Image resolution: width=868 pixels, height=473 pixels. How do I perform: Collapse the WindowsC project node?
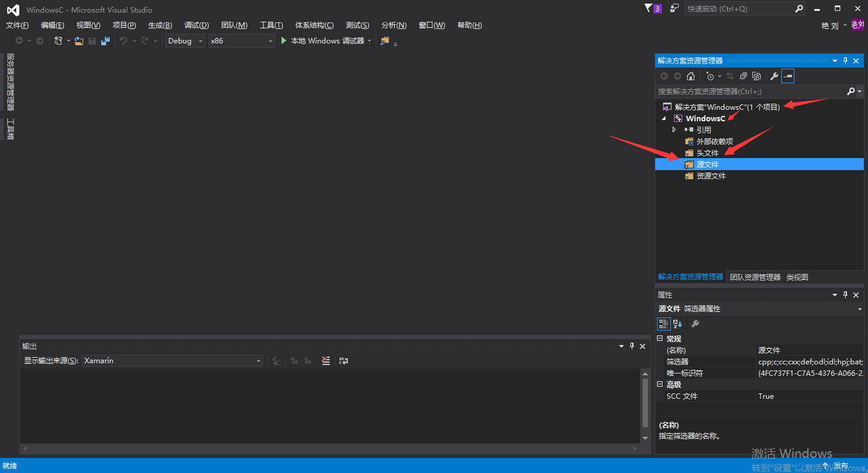coord(664,118)
